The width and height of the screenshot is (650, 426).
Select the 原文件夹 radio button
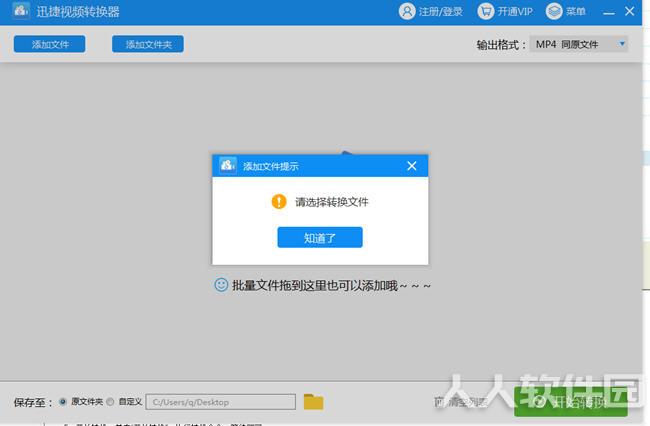click(63, 402)
